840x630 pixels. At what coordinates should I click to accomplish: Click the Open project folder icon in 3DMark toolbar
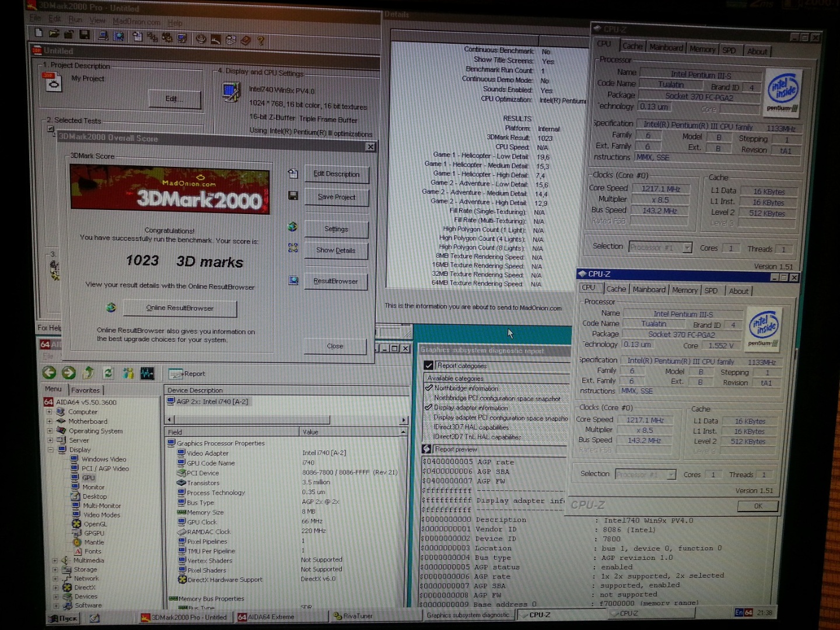54,34
